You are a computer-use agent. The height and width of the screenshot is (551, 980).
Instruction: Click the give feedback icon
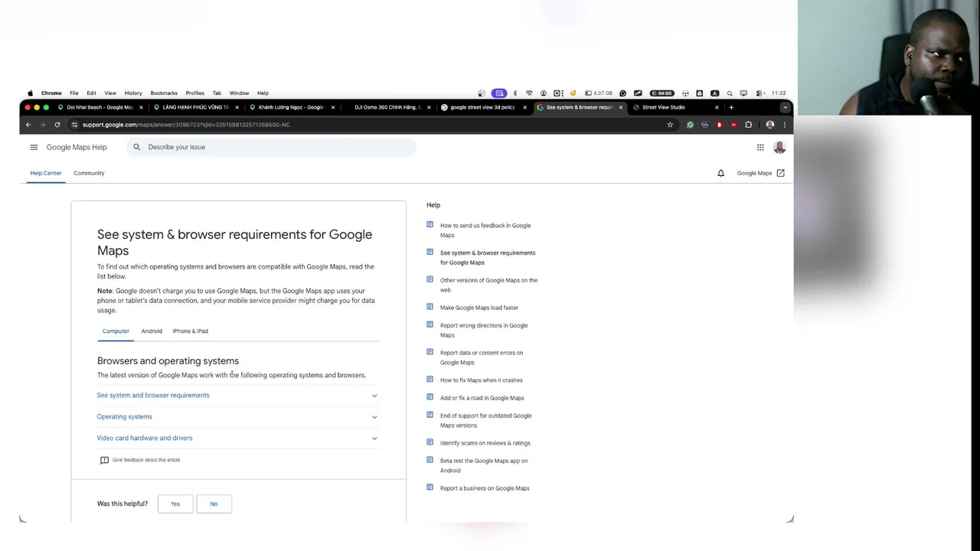104,460
